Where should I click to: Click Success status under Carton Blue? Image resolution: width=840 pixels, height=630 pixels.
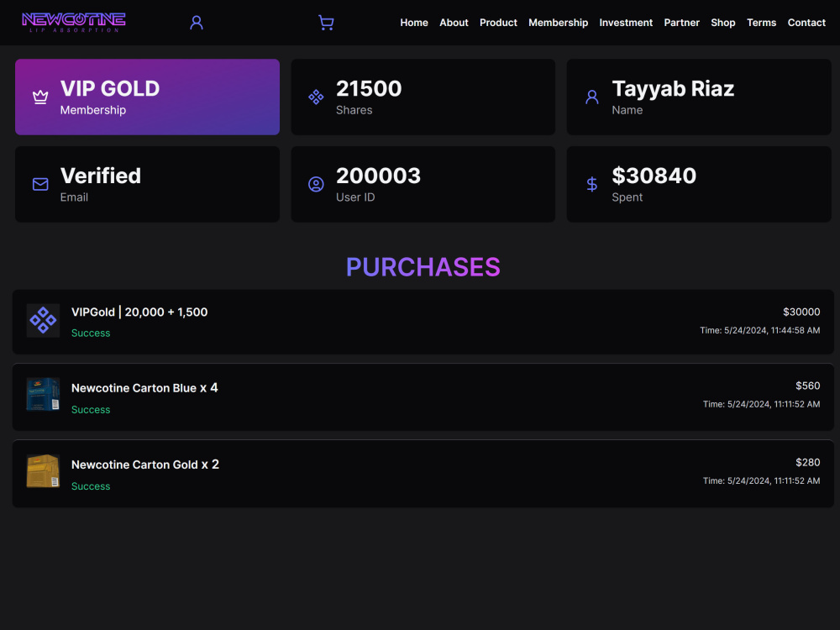[91, 410]
